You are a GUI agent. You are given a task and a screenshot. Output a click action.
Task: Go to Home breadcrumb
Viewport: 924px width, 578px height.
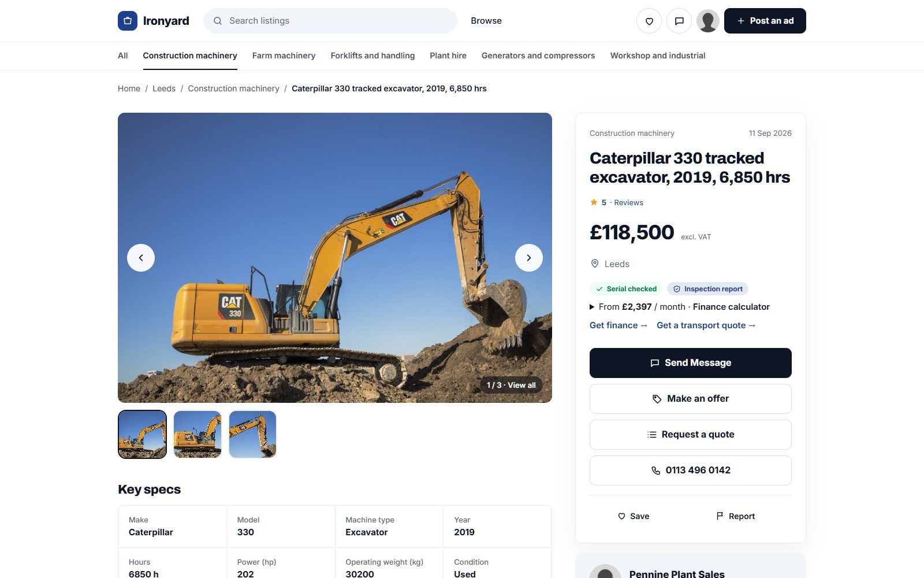129,88
